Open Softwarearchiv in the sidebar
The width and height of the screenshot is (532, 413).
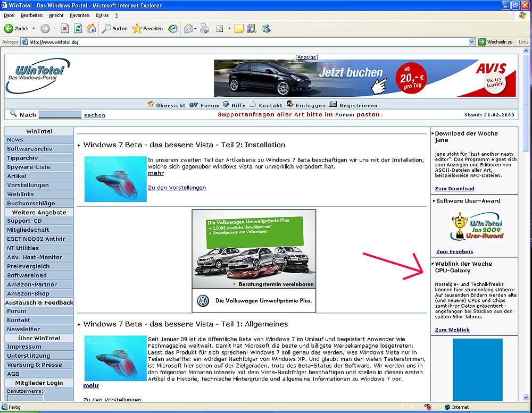click(x=30, y=149)
